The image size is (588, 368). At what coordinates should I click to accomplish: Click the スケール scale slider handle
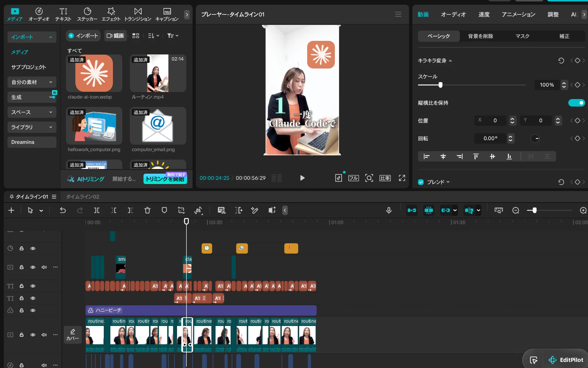[440, 85]
